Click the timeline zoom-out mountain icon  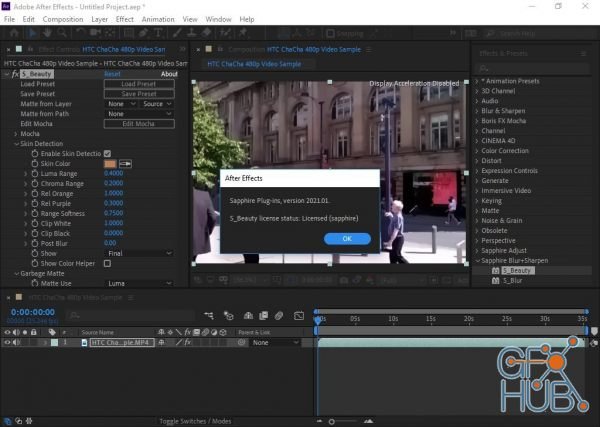coord(320,421)
